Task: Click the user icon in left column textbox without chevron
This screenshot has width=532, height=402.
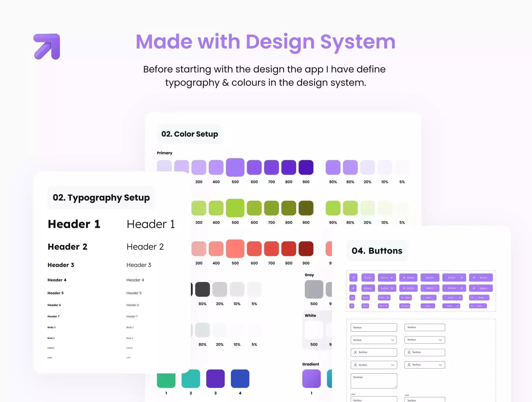Action: tap(355, 352)
